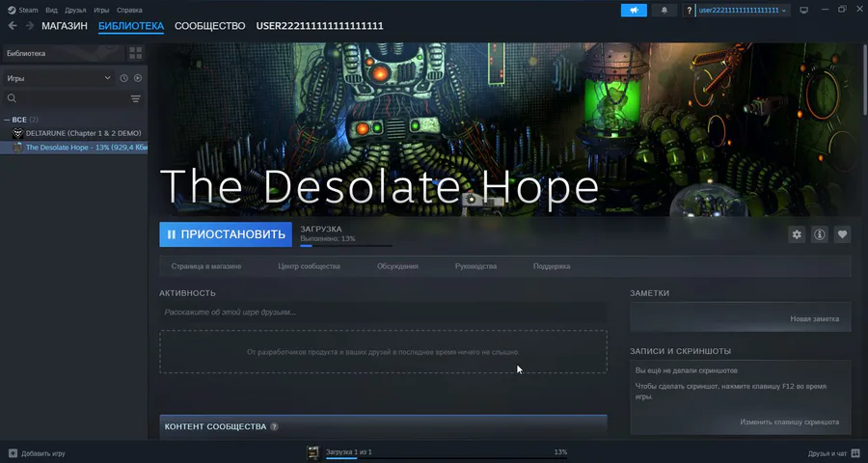Click the activity post input field
The width and height of the screenshot is (868, 463).
[x=383, y=313]
